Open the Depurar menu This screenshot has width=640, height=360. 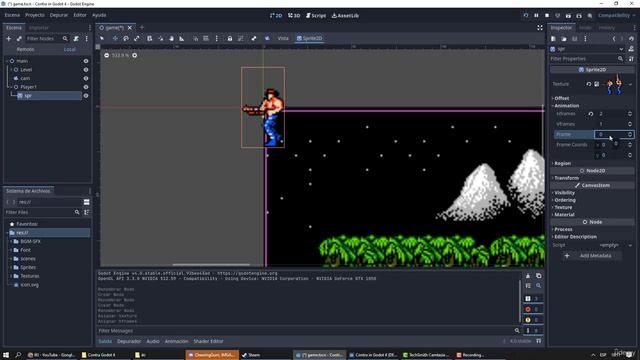(59, 15)
